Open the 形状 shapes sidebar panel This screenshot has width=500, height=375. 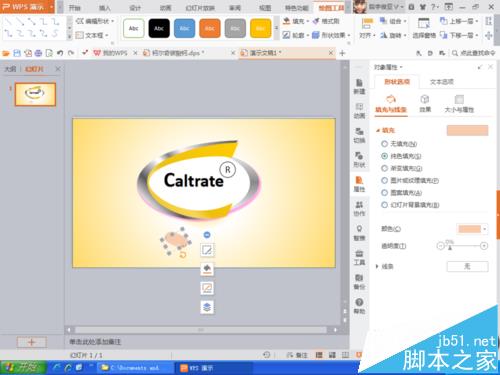pos(359,160)
